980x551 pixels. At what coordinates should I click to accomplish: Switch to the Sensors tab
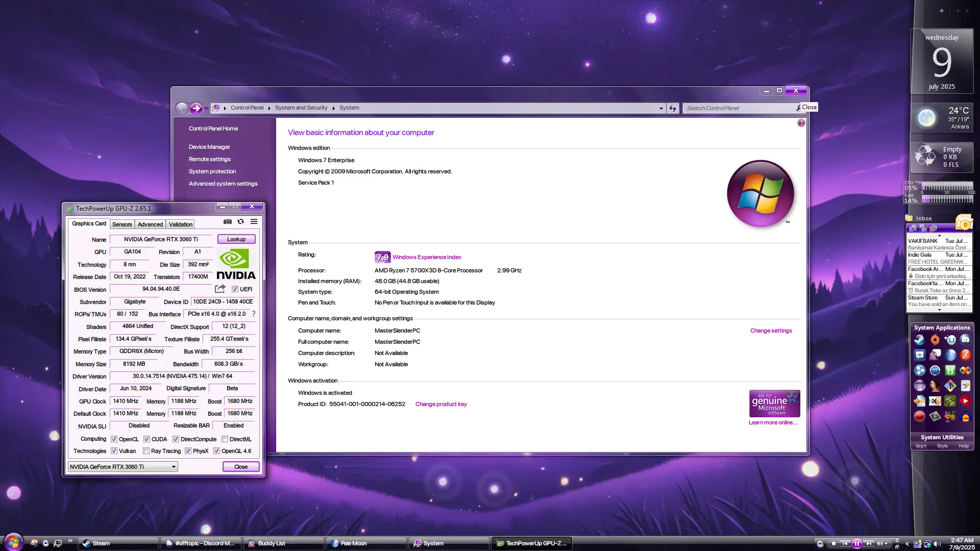click(x=122, y=224)
